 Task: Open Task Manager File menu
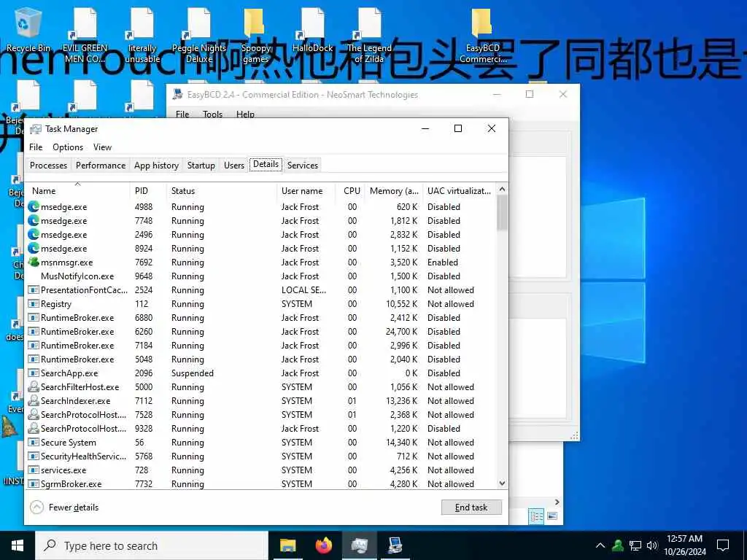click(36, 147)
